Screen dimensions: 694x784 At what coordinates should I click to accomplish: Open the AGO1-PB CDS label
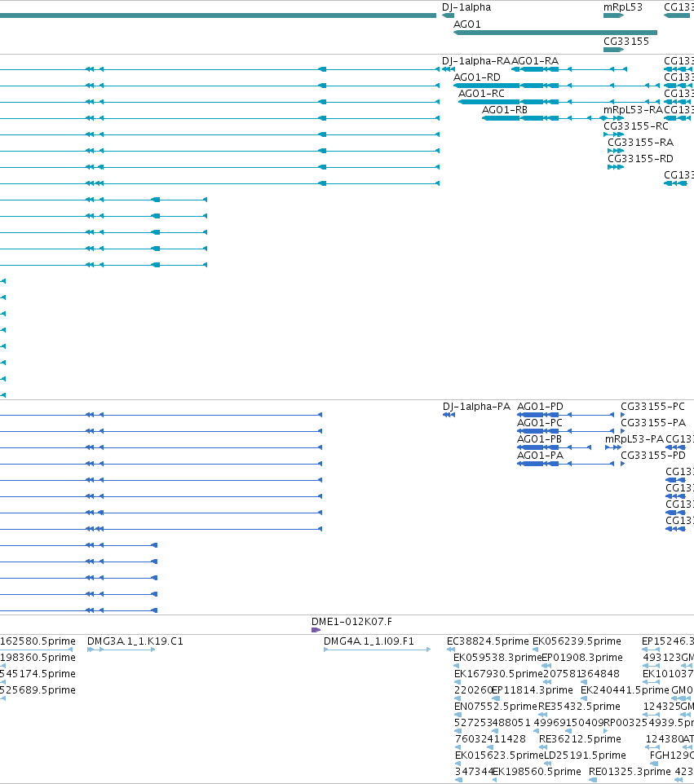tap(539, 439)
